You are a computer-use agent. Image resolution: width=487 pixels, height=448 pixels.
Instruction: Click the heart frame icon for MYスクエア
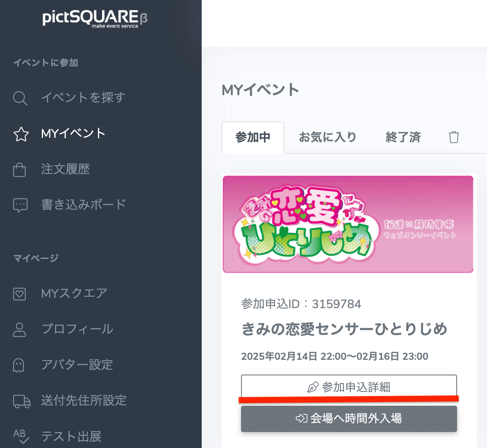[x=19, y=294]
